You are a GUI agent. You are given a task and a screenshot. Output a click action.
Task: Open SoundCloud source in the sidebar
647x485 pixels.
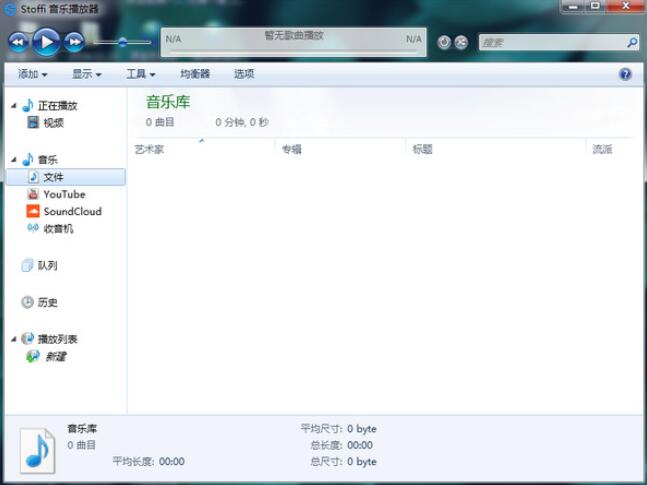coord(71,211)
